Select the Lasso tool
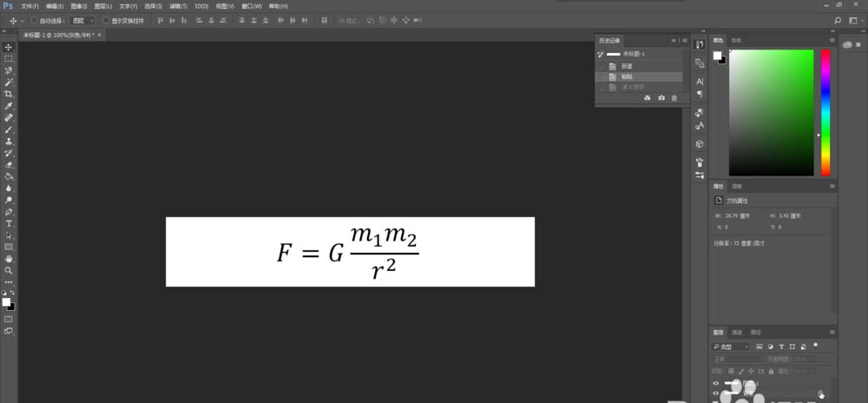Screen dimensions: 868x403 click(x=9, y=70)
